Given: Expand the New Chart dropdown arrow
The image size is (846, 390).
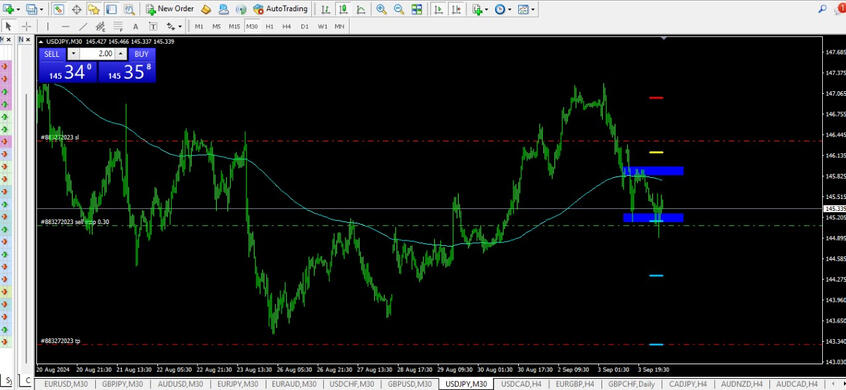Looking at the screenshot, I should [x=18, y=9].
